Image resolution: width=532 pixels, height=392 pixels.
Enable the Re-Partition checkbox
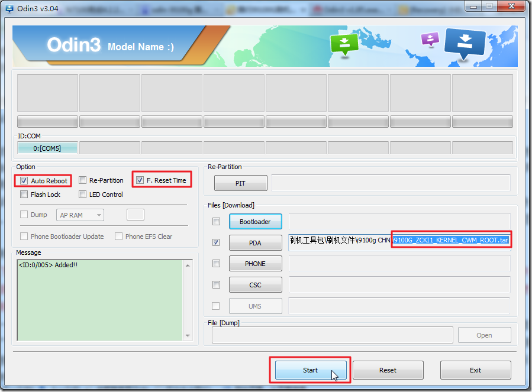point(82,180)
